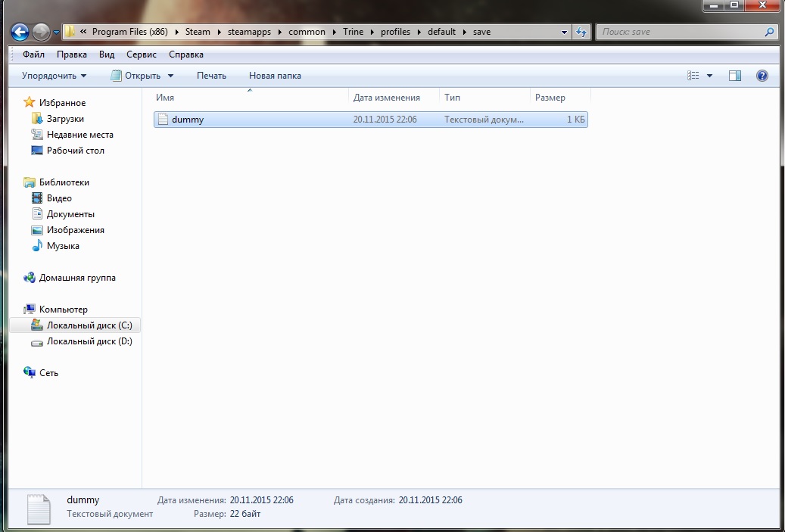
Task: Click the Печать toolbar button
Action: click(211, 76)
